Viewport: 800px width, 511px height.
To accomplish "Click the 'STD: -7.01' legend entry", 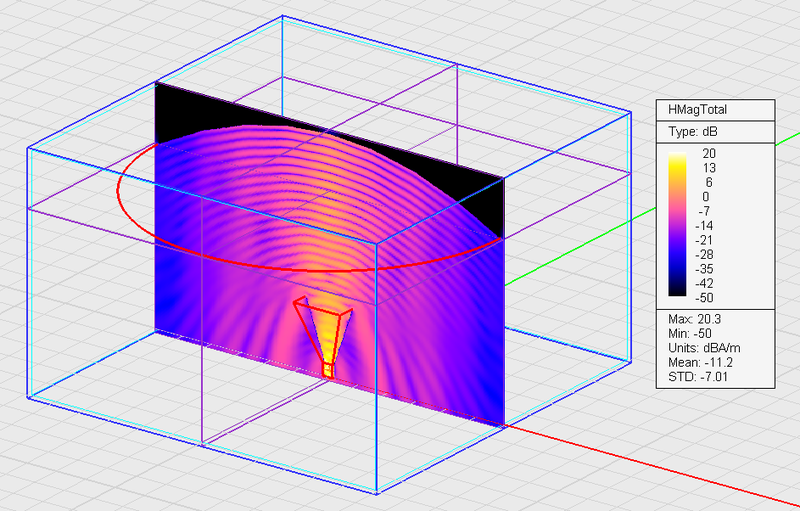I will (697, 377).
